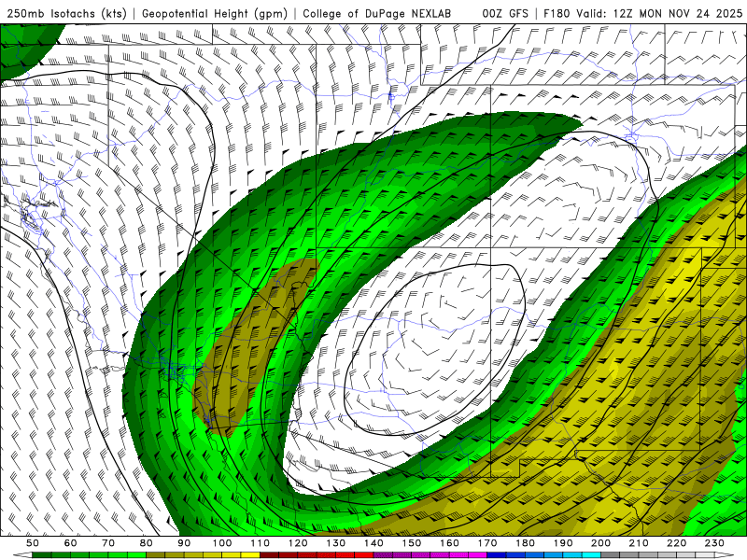Click the legend value '90'
Image resolution: width=747 pixels, height=560 pixels.
184,543
